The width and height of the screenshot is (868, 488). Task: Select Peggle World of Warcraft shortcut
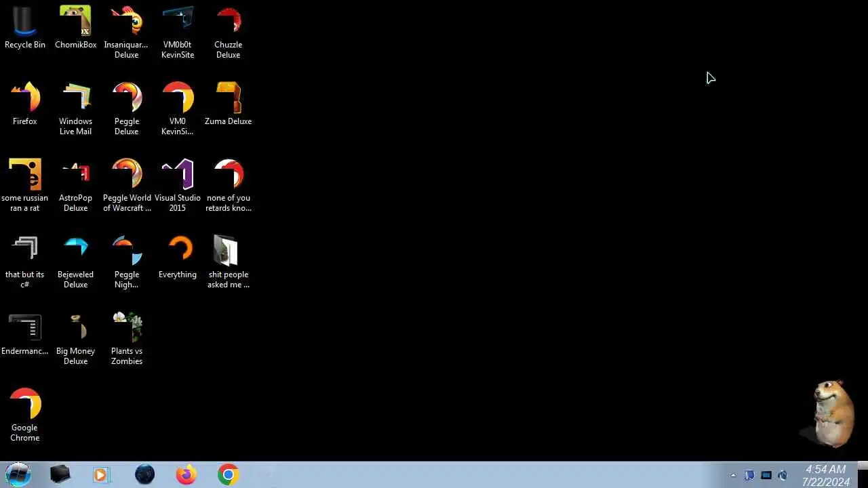127,186
